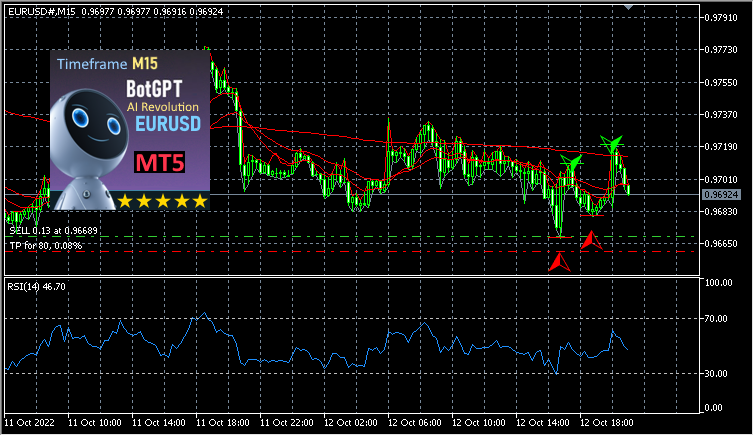Click the lower-left green arrow marker

[572, 162]
